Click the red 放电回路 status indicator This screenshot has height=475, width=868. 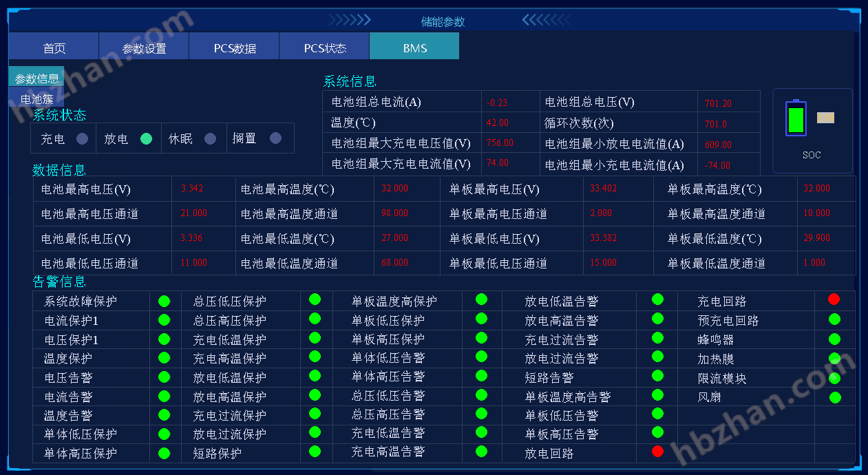[657, 451]
